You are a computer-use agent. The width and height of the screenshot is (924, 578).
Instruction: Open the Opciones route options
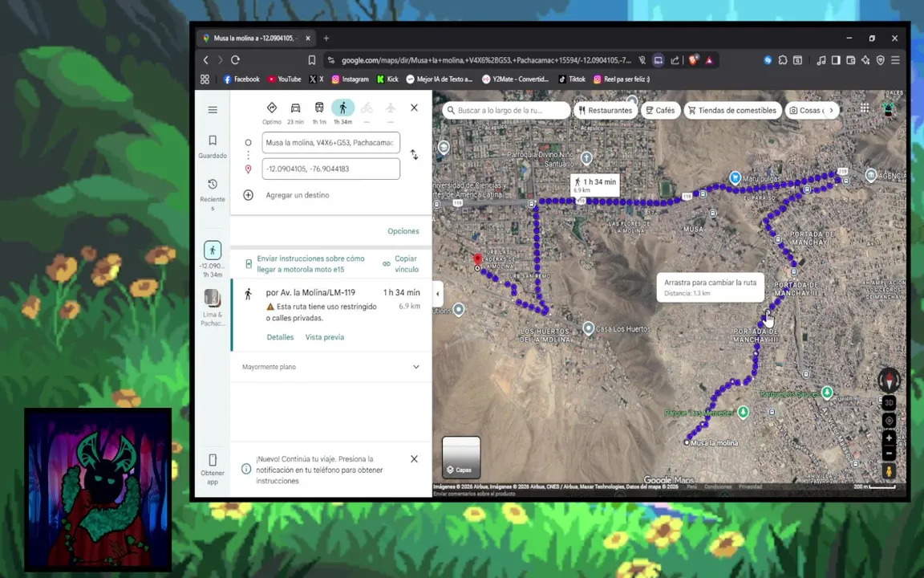[x=403, y=231]
